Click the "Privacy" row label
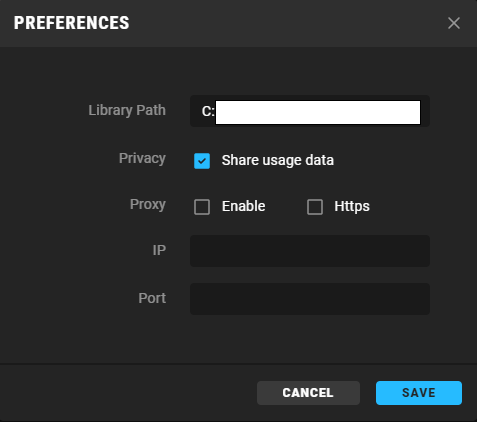Image resolution: width=477 pixels, height=422 pixels. pyautogui.click(x=142, y=158)
